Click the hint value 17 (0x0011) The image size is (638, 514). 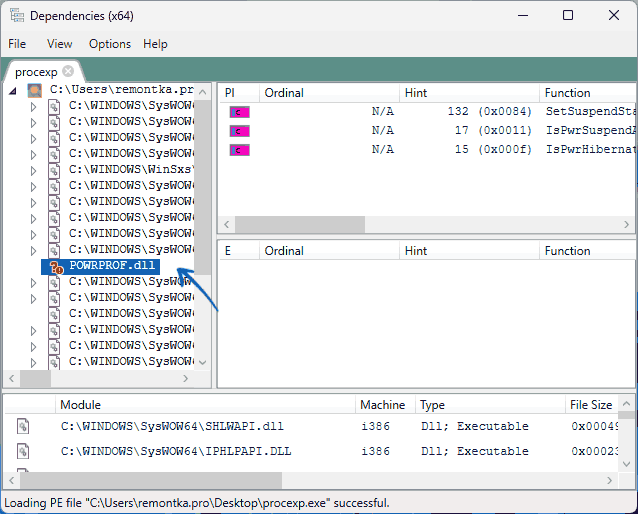(x=493, y=131)
